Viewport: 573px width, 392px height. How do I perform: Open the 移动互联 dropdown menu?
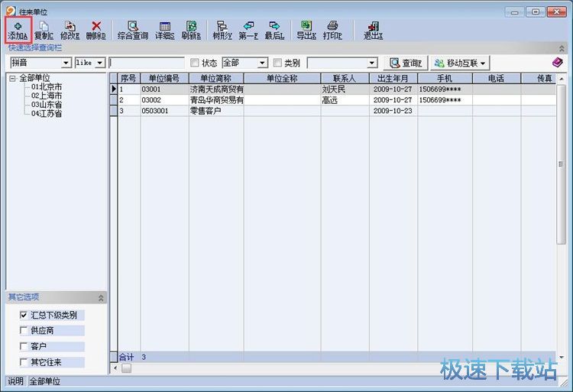pyautogui.click(x=460, y=63)
